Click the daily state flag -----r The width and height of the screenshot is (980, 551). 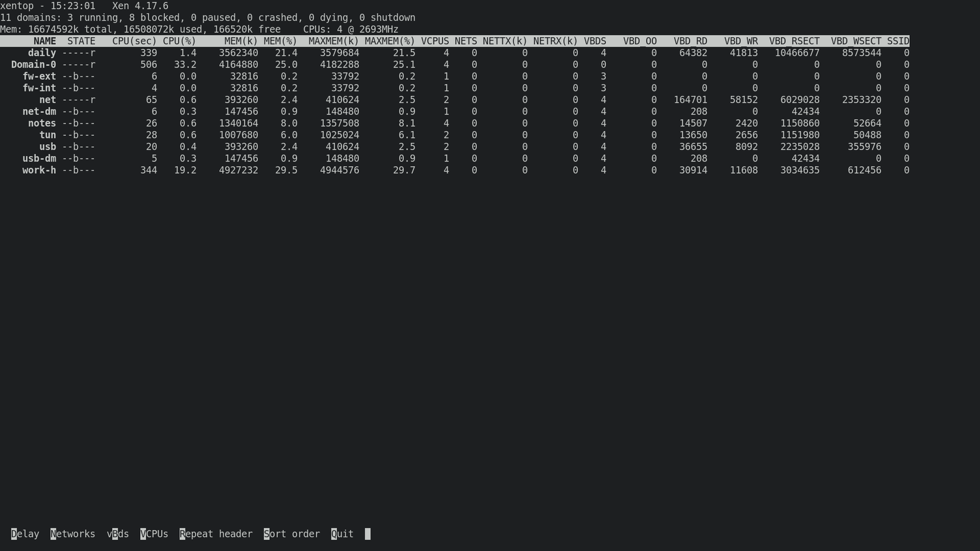78,53
